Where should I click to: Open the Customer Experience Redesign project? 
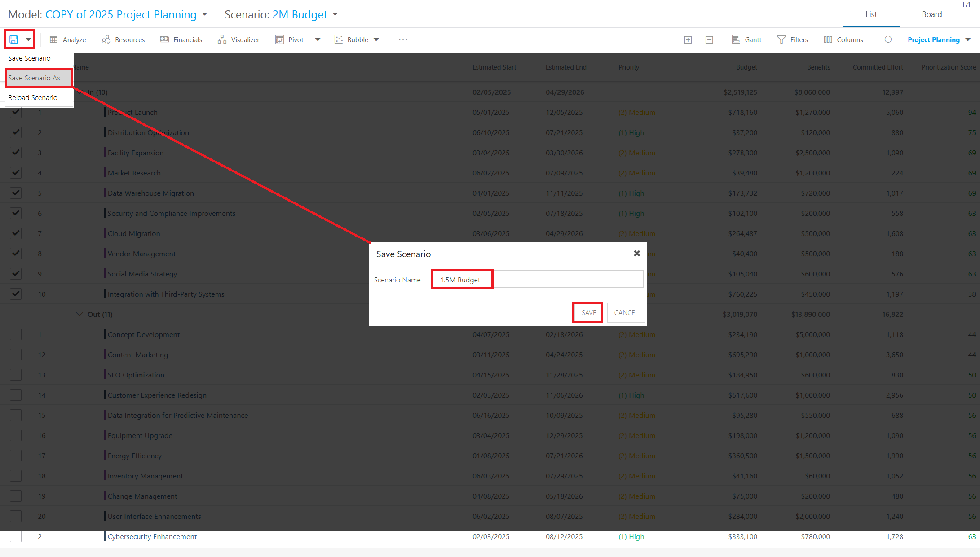(x=157, y=395)
